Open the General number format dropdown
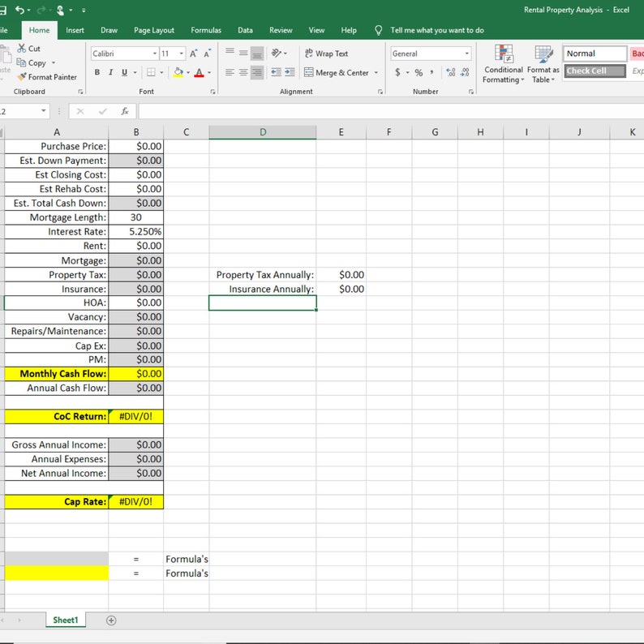The image size is (644, 644). point(466,54)
